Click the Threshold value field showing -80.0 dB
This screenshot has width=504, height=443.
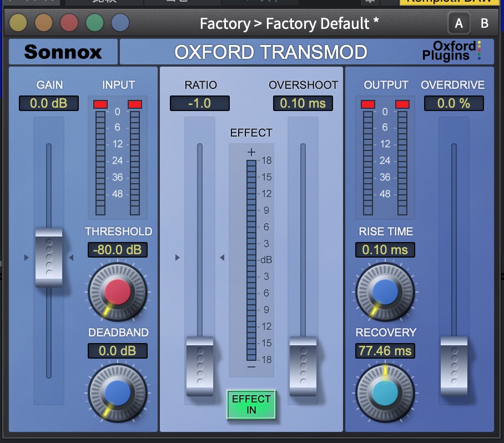coord(117,250)
